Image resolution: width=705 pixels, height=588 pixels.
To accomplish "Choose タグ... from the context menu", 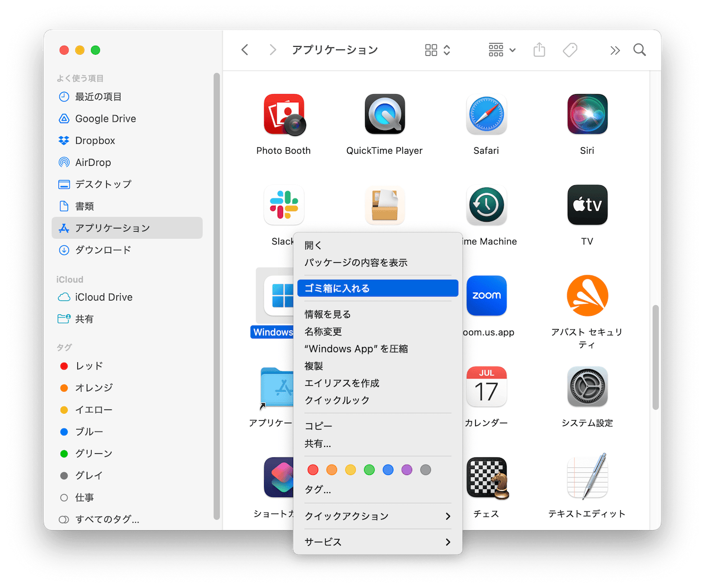I will click(378, 490).
